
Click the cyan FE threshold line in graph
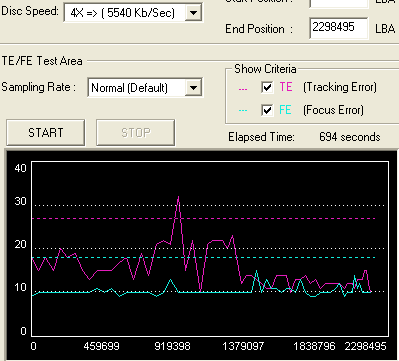[x=204, y=257]
